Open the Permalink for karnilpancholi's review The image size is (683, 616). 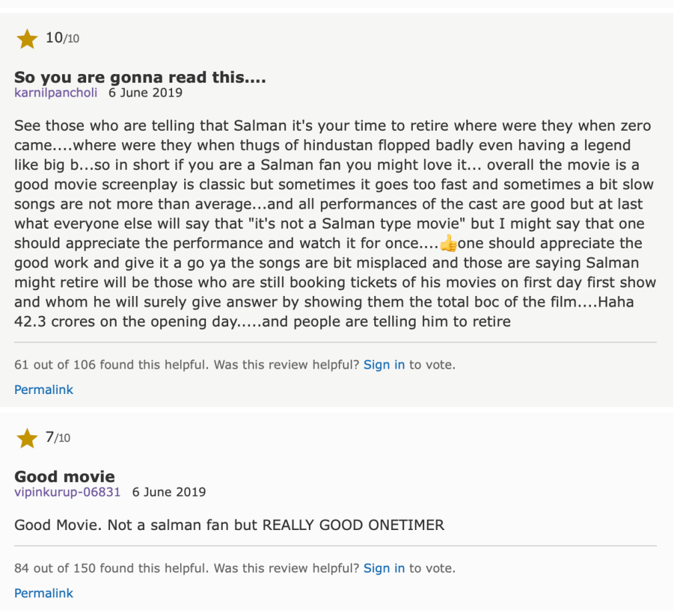(44, 389)
